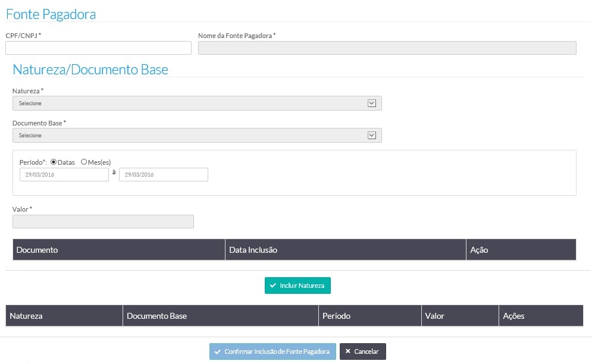Click the Natureza dropdown arrow icon
The height and width of the screenshot is (364, 592).
[372, 103]
